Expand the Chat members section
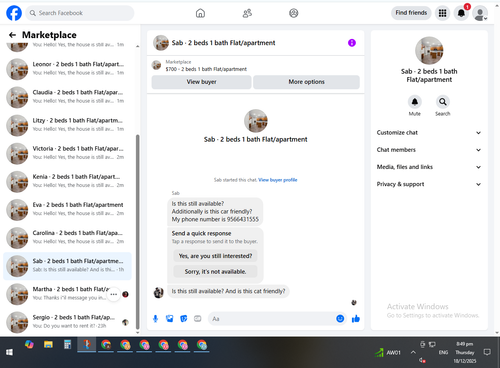 (x=429, y=150)
